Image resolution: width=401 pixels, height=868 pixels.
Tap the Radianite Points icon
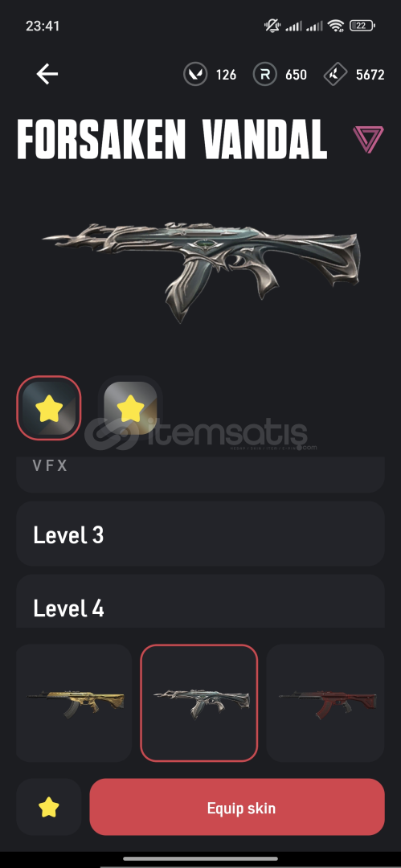pyautogui.click(x=265, y=74)
